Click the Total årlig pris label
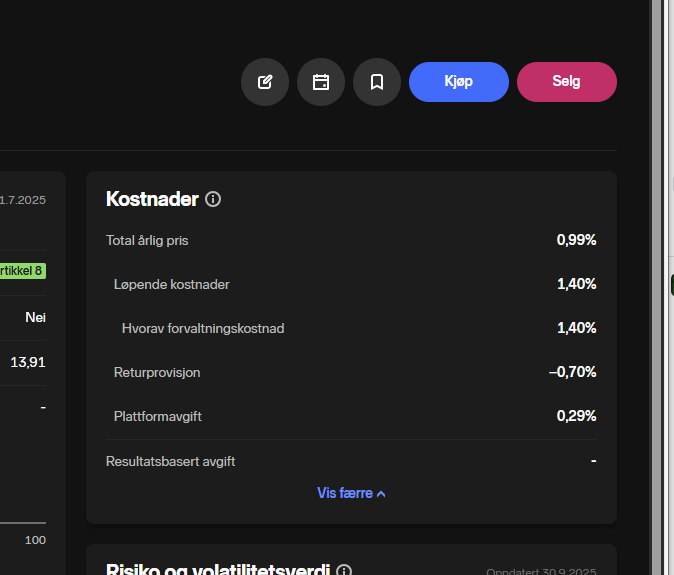674x575 pixels. pyautogui.click(x=147, y=240)
